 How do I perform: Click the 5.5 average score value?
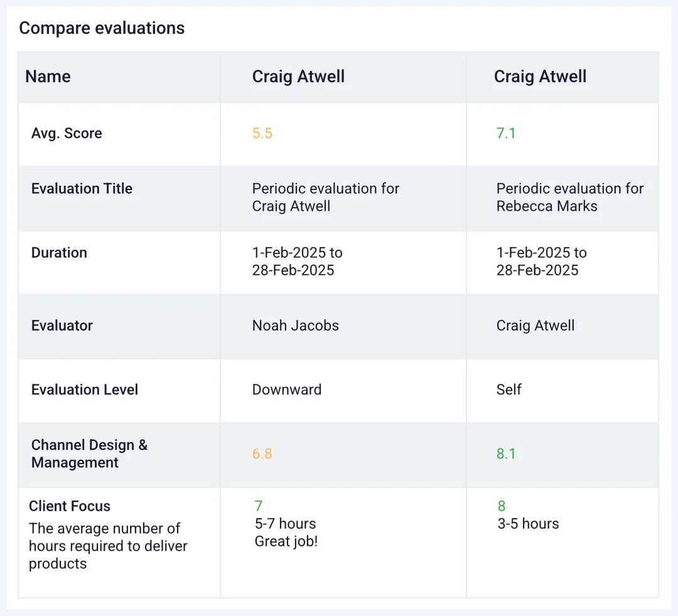click(x=262, y=134)
